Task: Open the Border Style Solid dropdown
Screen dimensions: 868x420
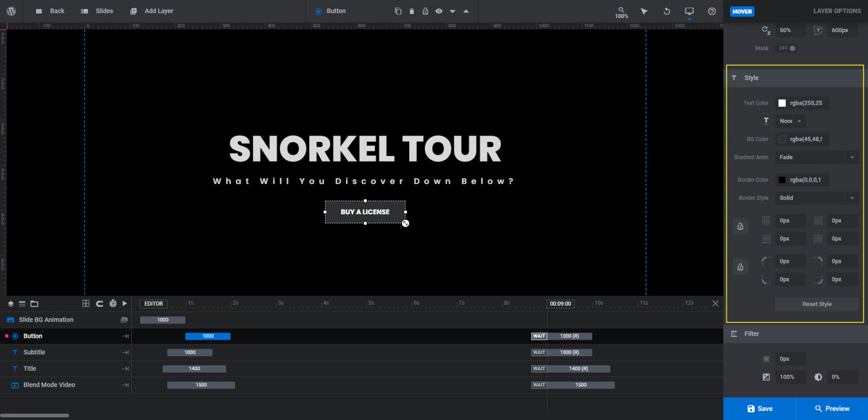Action: (x=816, y=197)
